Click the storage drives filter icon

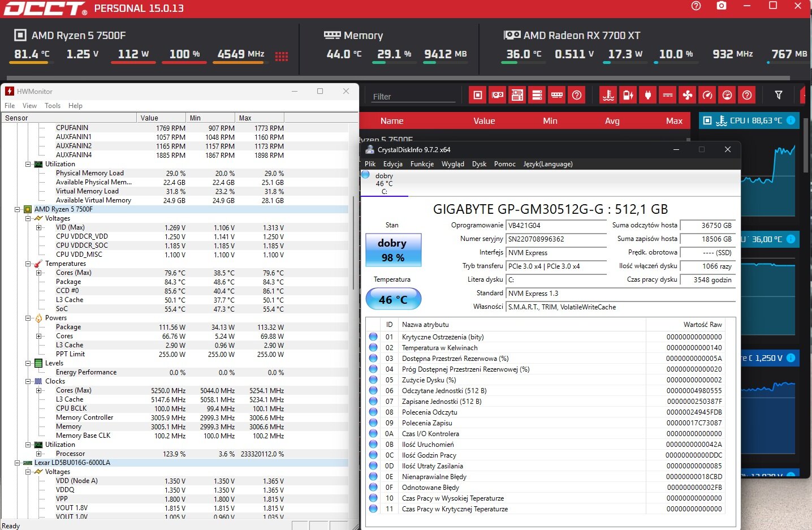click(537, 95)
